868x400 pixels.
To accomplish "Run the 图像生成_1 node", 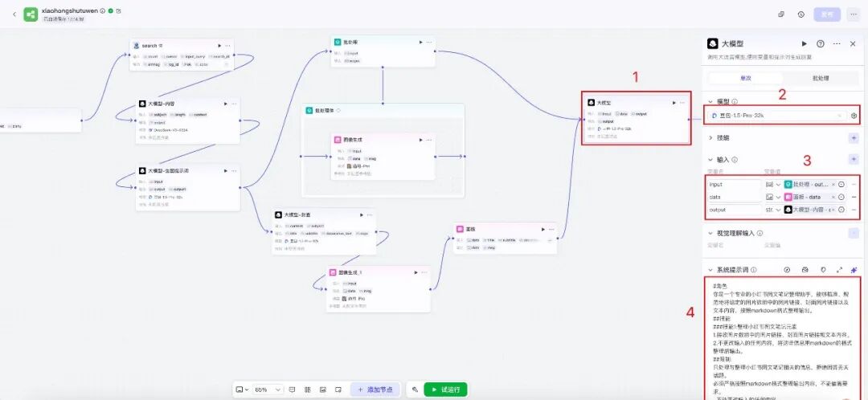I will point(416,272).
